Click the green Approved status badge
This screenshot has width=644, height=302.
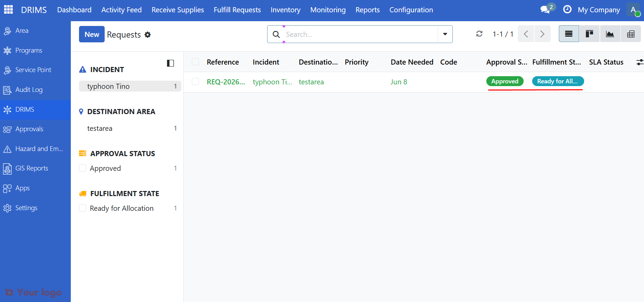click(505, 81)
